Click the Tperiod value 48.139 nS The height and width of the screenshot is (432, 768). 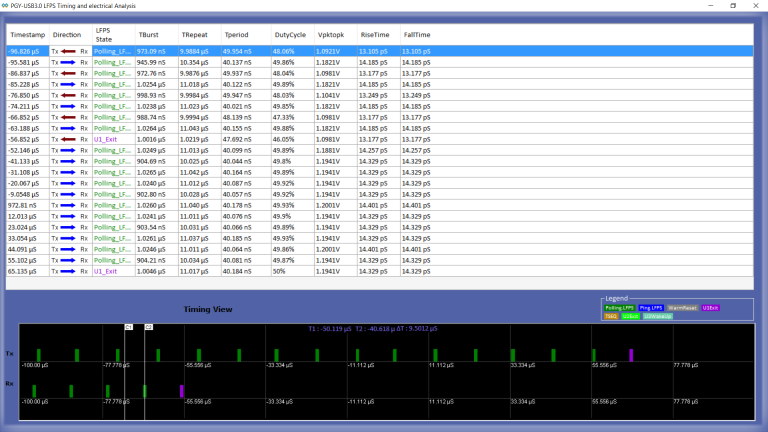click(237, 118)
